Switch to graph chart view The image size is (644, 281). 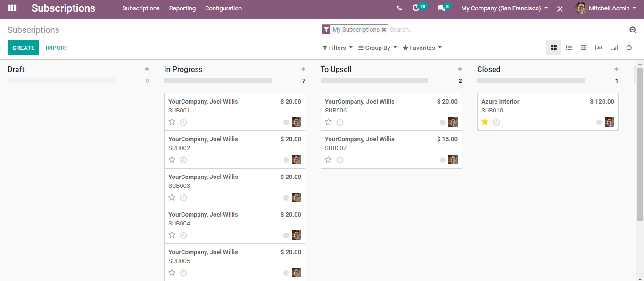tap(599, 48)
